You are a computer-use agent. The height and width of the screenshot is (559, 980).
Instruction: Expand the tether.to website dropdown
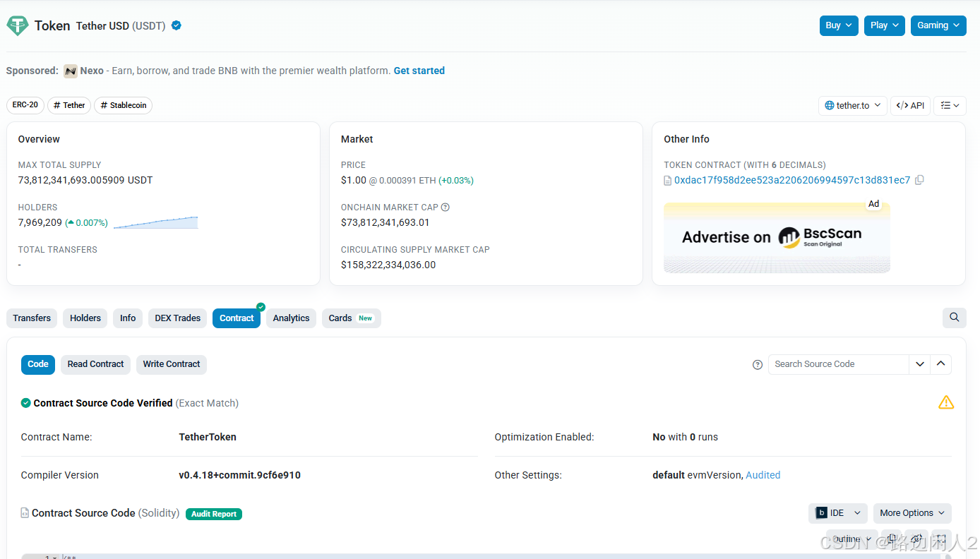[x=853, y=106]
